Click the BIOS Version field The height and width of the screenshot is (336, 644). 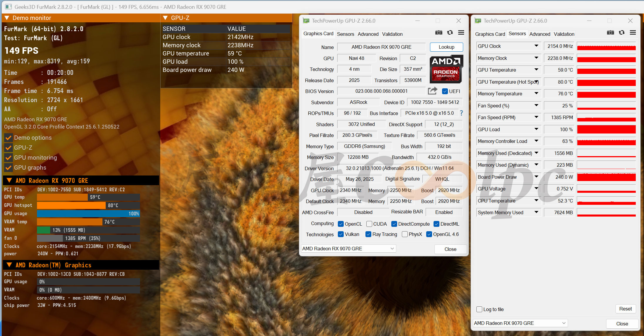coord(381,91)
